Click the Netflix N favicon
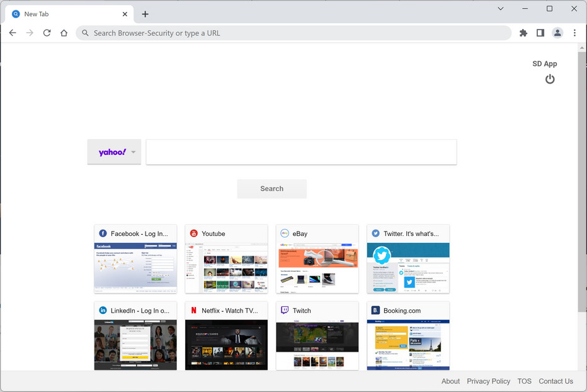This screenshot has width=587, height=392. (x=193, y=310)
